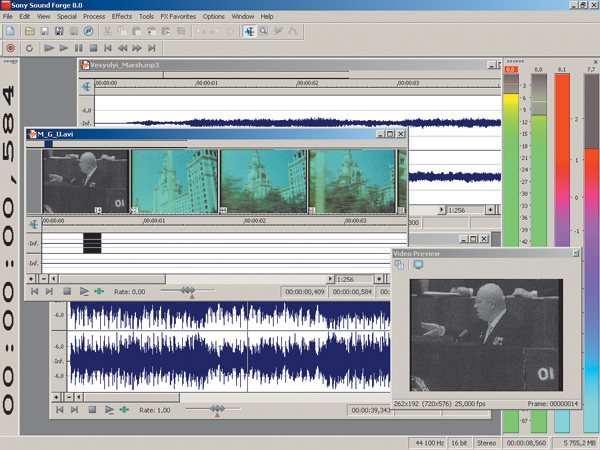Viewport: 600px width, 450px height.
Task: Go to Start in M_G_U.avi window
Action: click(34, 292)
